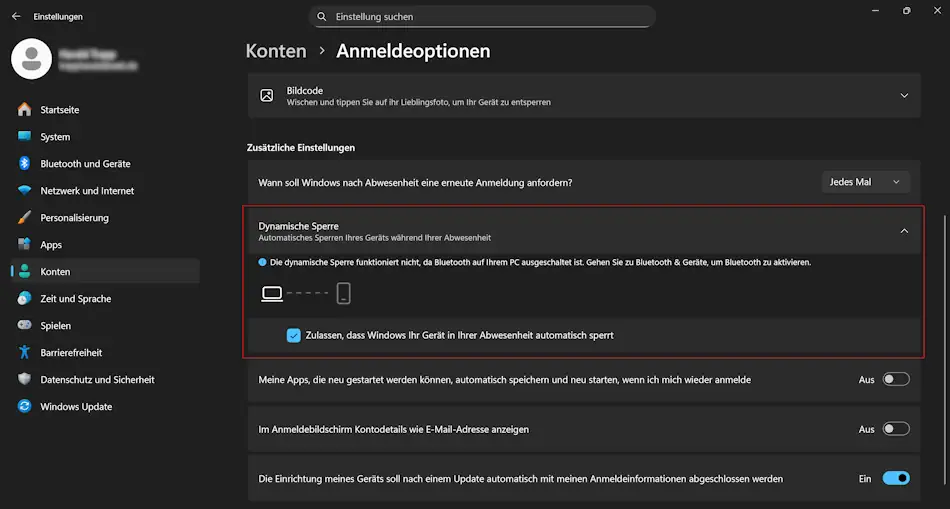This screenshot has width=950, height=509.
Task: Click the Bildcode row title
Action: [305, 90]
